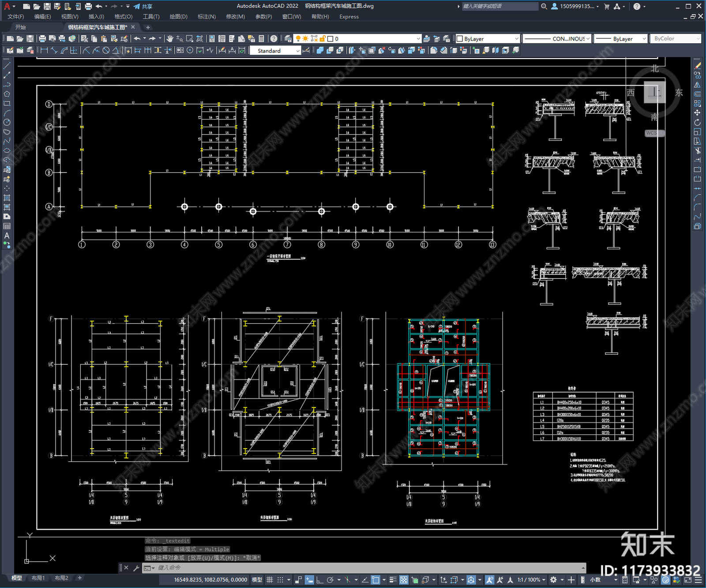Click the search keyword input box
The image size is (706, 588).
click(x=500, y=6)
